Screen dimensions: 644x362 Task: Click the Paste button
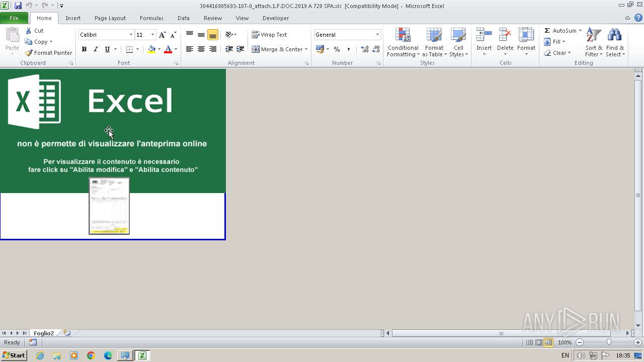[12, 41]
